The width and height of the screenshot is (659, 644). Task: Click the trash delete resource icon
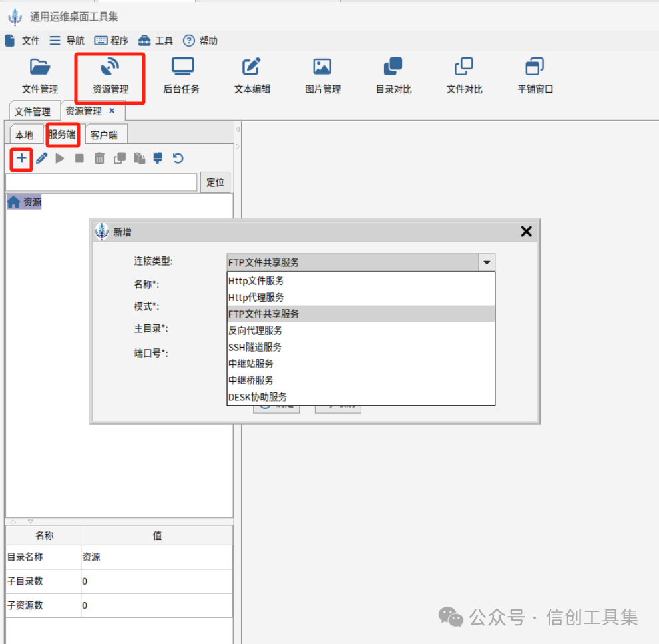[99, 159]
